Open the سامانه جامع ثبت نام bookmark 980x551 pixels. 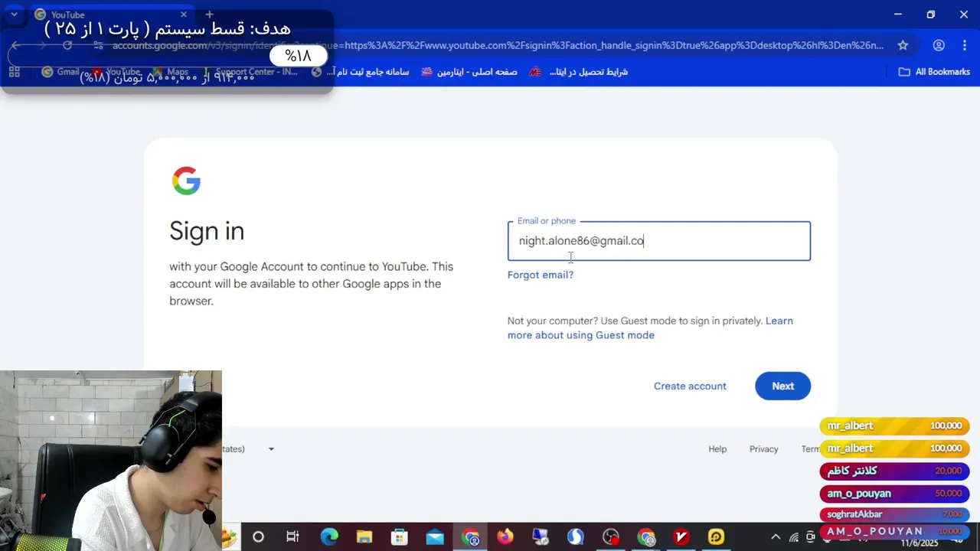[361, 72]
